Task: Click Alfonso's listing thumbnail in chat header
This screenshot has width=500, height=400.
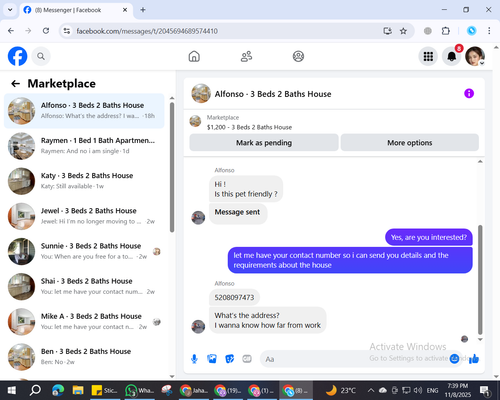Action: (201, 94)
